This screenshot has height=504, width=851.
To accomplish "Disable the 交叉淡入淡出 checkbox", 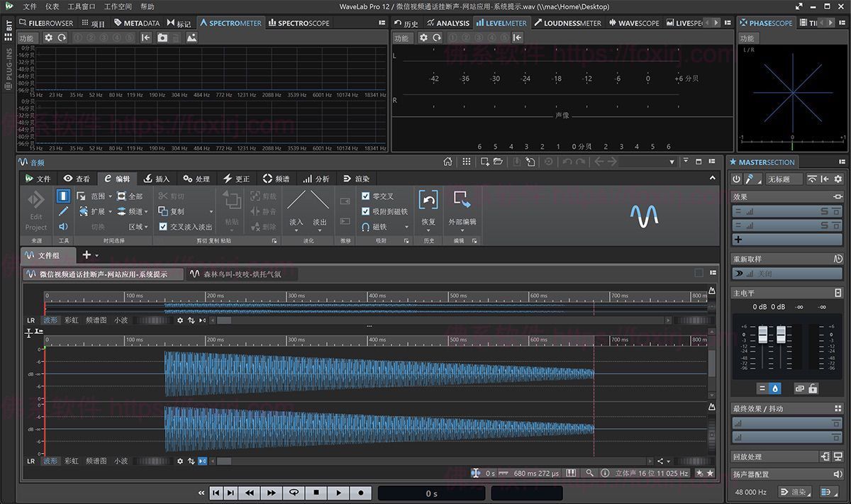I will coord(163,227).
